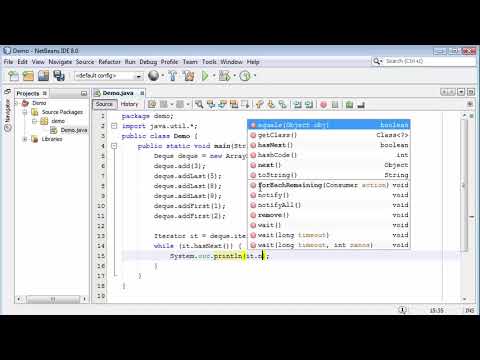Screen dimensions: 480x360
Task: Select Demo.java file in the project tree
Action: pyautogui.click(x=70, y=130)
